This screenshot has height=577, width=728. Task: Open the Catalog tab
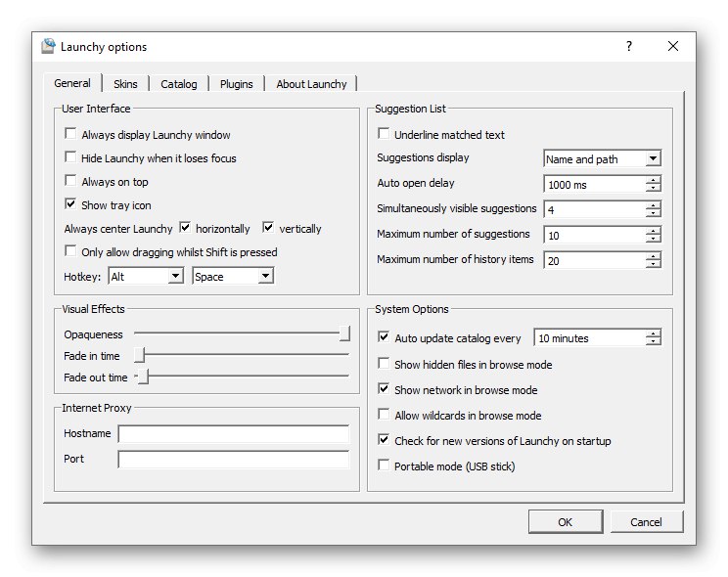179,84
